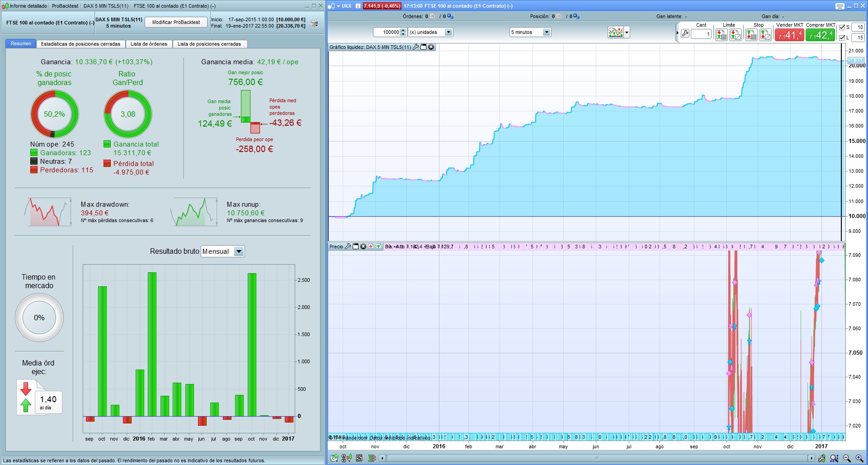This screenshot has width=868, height=465.
Task: Click the first Límite order icon
Action: (721, 34)
